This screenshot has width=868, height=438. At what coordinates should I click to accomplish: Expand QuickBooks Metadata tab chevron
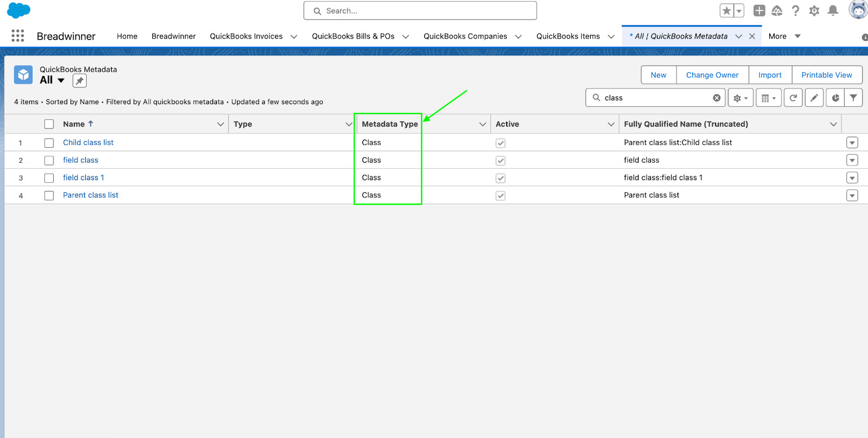(738, 36)
